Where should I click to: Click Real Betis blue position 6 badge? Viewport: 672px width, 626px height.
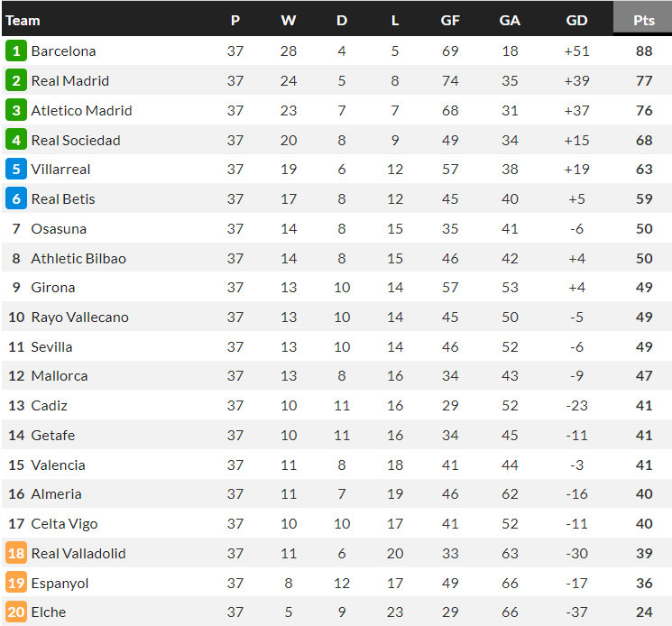point(15,199)
